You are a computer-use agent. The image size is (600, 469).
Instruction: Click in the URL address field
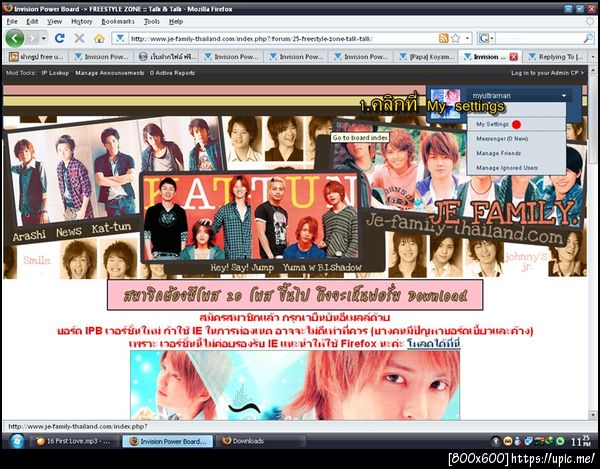point(283,39)
